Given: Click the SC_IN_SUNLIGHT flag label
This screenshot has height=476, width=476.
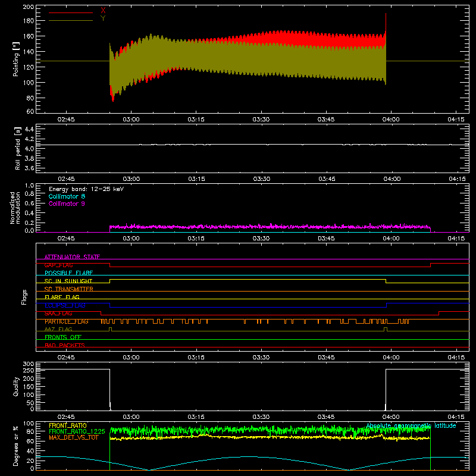Looking at the screenshot, I should [68, 281].
